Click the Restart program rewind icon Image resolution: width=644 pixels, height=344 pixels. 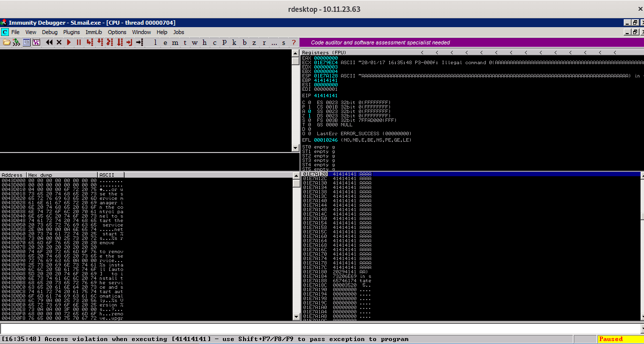(x=49, y=42)
